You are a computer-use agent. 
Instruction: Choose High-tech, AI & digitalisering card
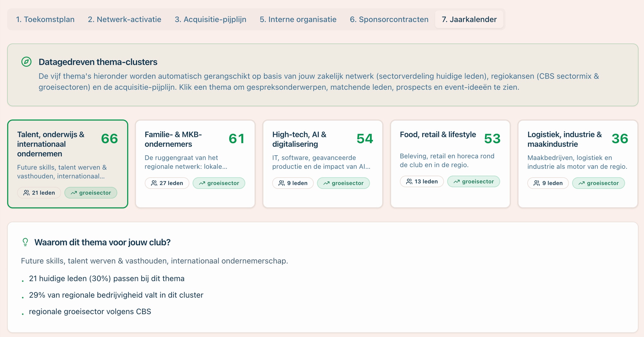pos(323,164)
